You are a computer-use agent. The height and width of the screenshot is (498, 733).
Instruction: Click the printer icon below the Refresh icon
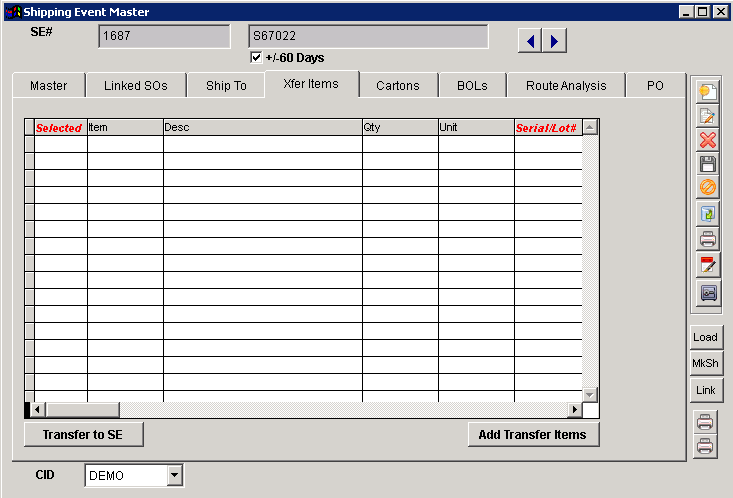tap(707, 238)
